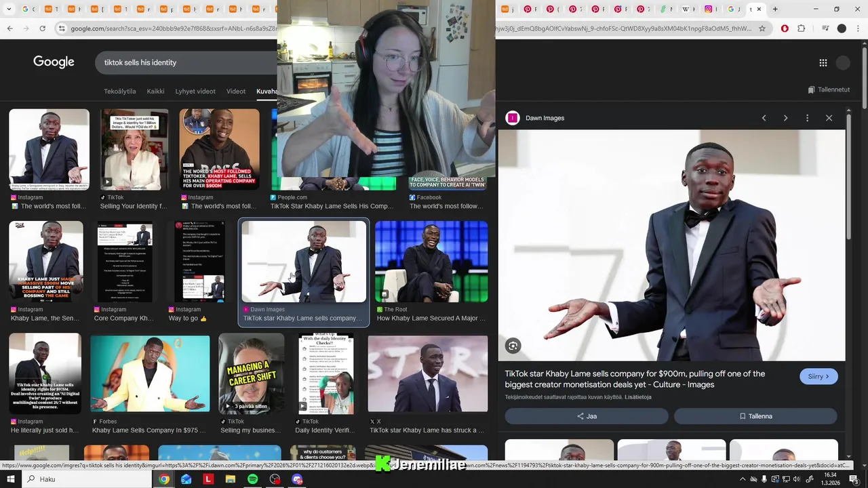Select 'Selling Your Identity' TikTok thumbnail
Viewport: 868px width, 488px height.
pos(134,150)
